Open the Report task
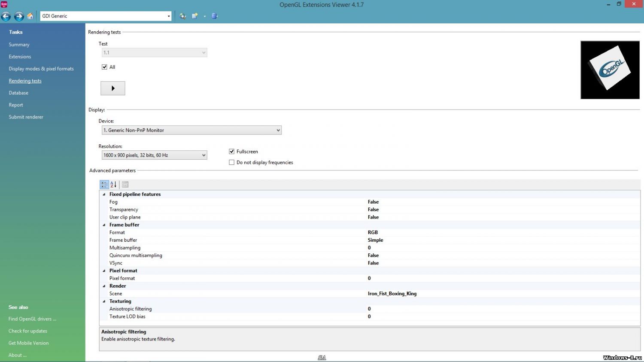 [x=16, y=105]
